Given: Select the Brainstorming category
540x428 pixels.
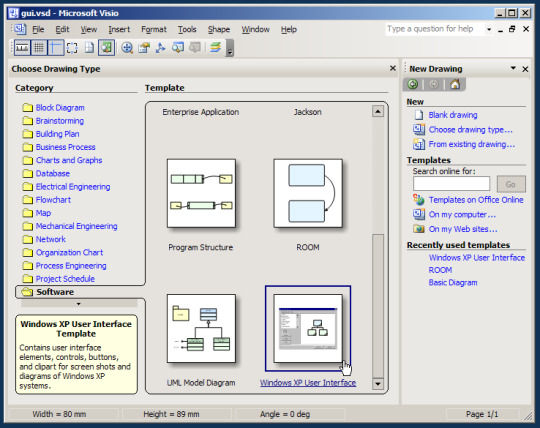Looking at the screenshot, I should [x=53, y=121].
